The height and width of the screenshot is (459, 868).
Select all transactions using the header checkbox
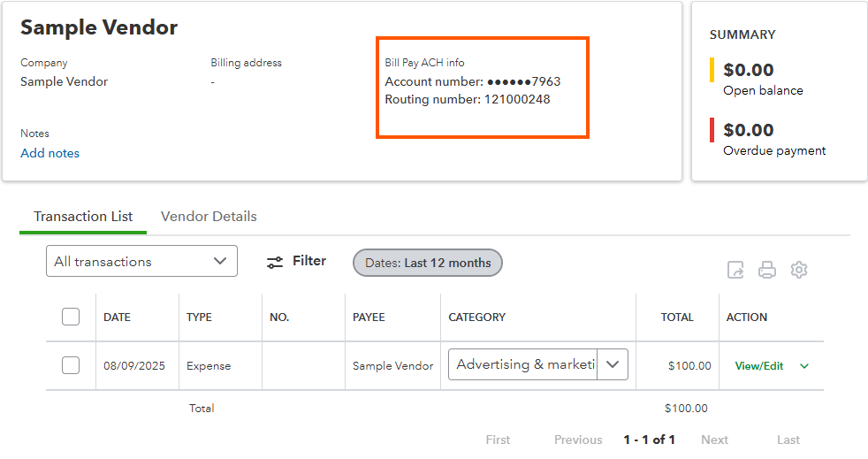71,317
